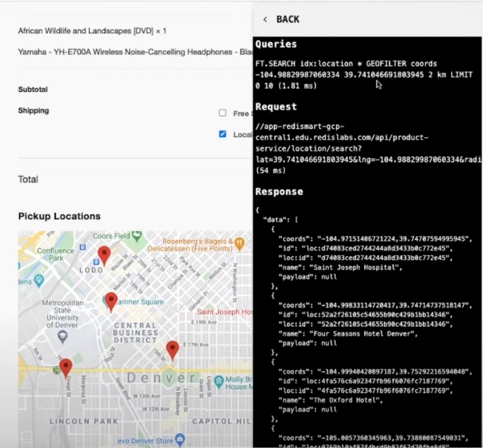Click the Coors Field stadium icon
483x448 pixels.
[136, 233]
